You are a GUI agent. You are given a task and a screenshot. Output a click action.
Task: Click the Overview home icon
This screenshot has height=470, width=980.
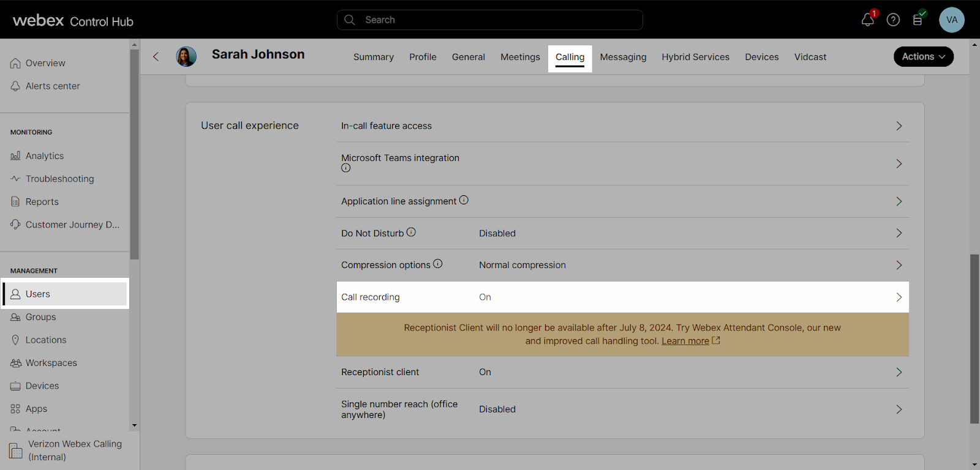pos(15,63)
